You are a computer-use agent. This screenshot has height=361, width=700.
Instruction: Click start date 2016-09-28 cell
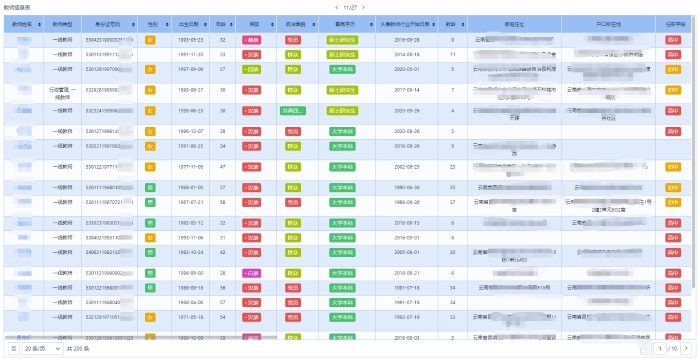tap(407, 40)
